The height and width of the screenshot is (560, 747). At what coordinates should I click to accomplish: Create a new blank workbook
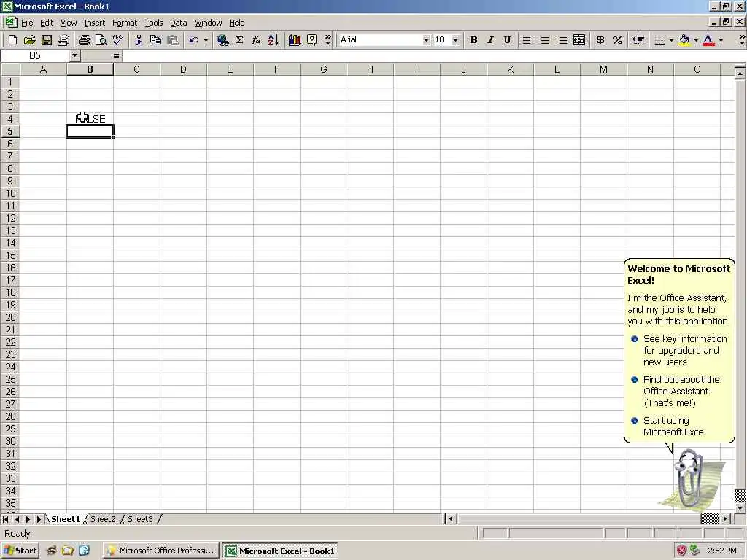(x=12, y=40)
